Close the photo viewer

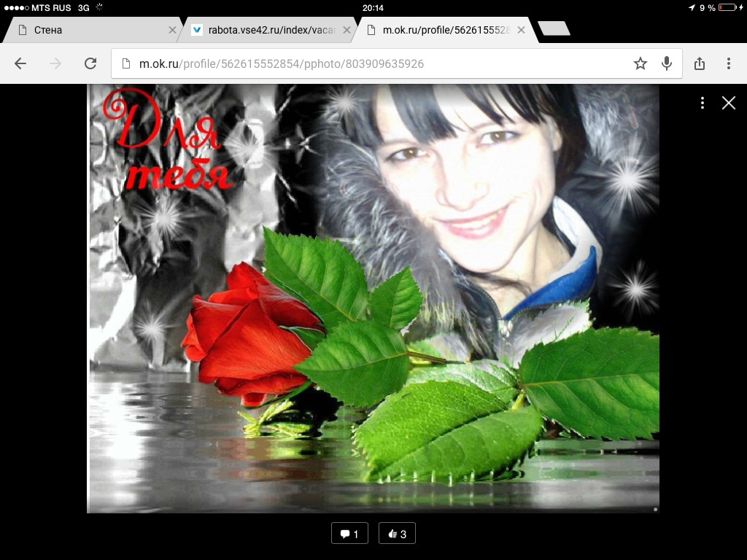728,103
